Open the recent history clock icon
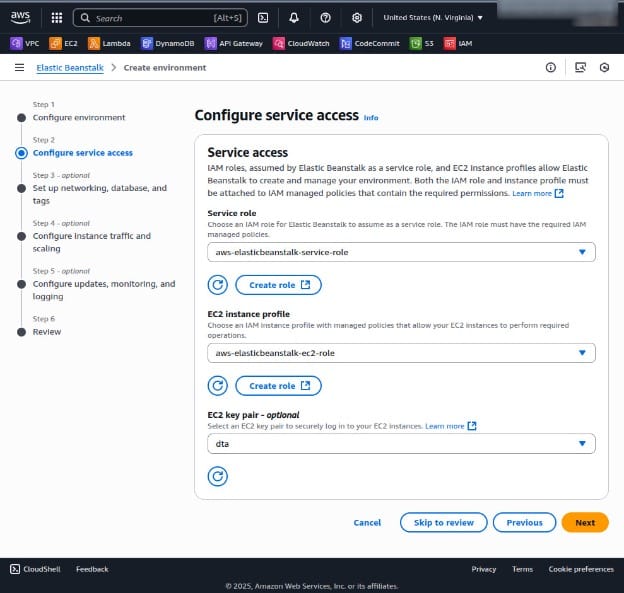The image size is (624, 593). tap(604, 67)
